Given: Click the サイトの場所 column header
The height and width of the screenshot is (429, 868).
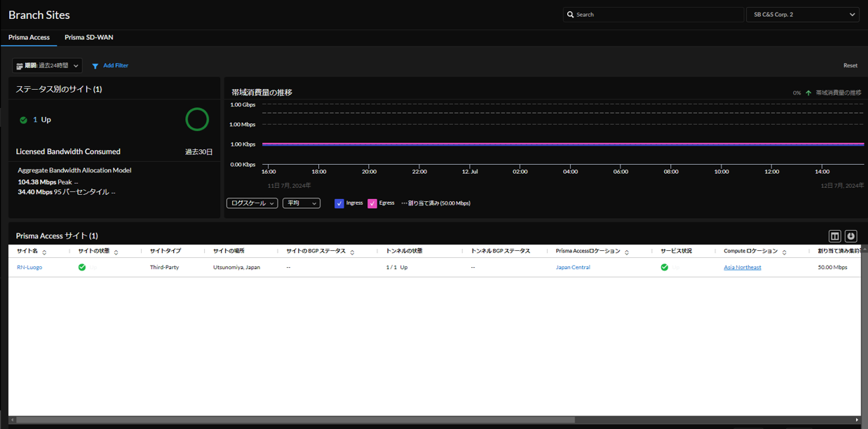Looking at the screenshot, I should (x=229, y=251).
